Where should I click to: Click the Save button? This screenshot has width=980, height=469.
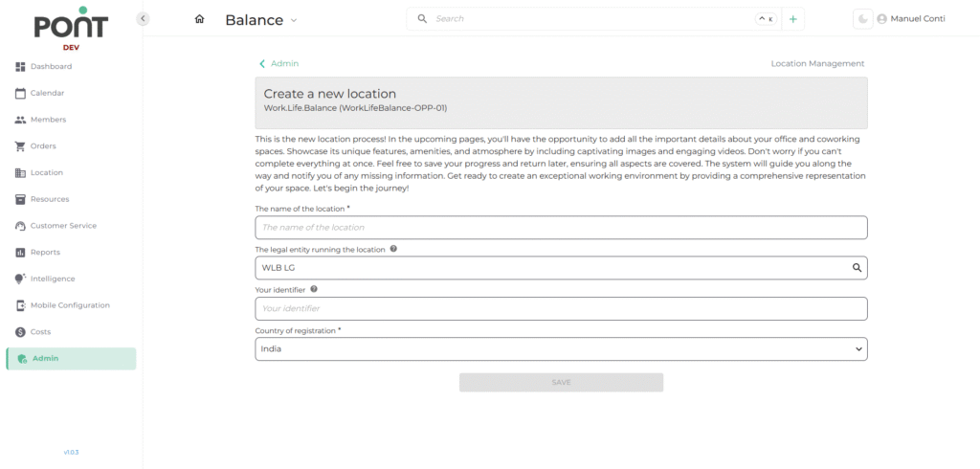(561, 382)
